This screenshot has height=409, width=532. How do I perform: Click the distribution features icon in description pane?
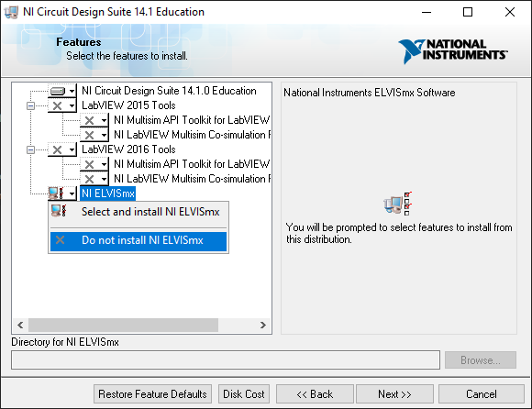[398, 204]
